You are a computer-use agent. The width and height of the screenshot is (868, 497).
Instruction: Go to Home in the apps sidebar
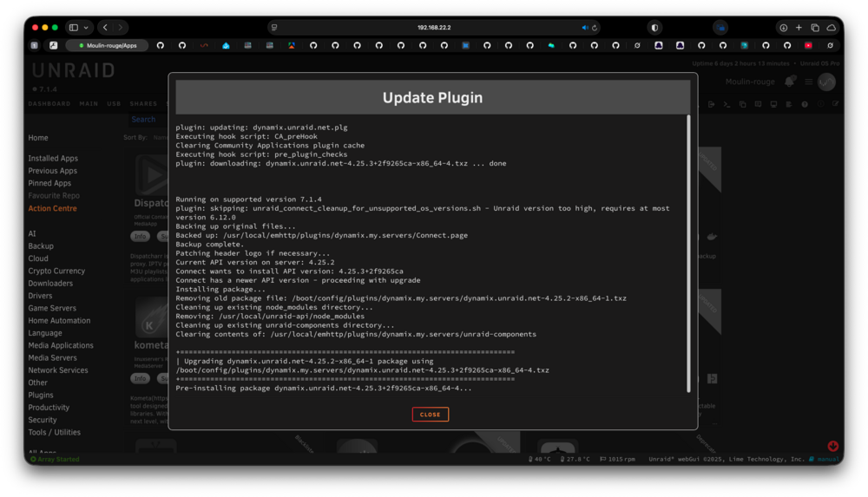38,137
